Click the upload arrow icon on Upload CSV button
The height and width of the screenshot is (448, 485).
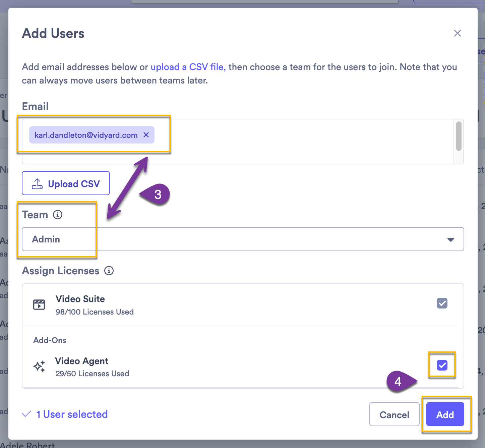tap(37, 183)
